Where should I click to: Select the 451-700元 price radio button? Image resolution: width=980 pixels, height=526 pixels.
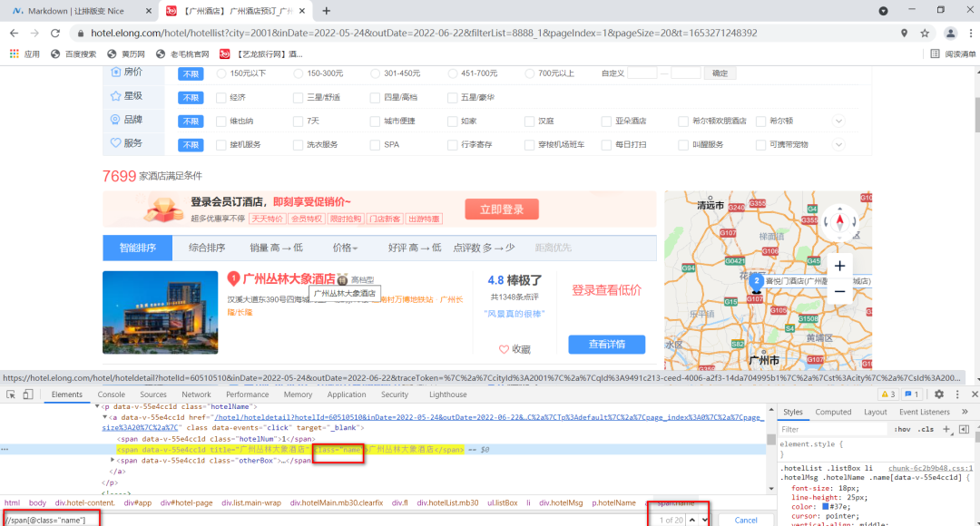[453, 73]
